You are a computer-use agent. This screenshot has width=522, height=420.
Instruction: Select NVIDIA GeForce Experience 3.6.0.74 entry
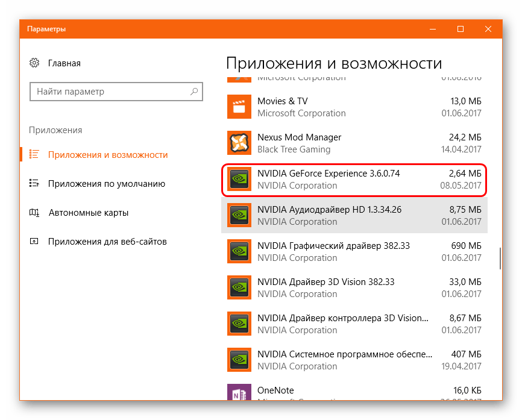[353, 180]
